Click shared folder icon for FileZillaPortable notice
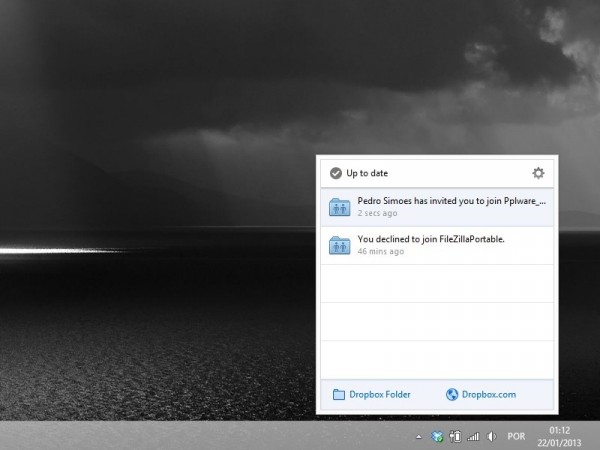The width and height of the screenshot is (600, 450). point(339,245)
